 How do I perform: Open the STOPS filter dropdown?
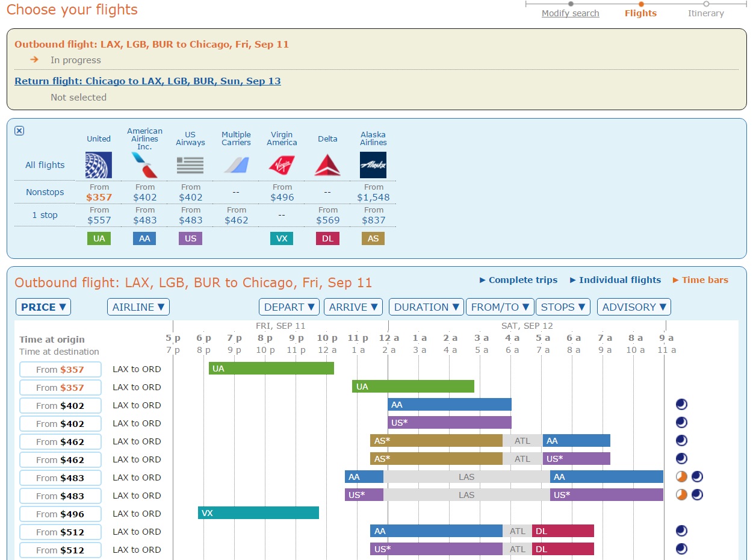tap(563, 307)
